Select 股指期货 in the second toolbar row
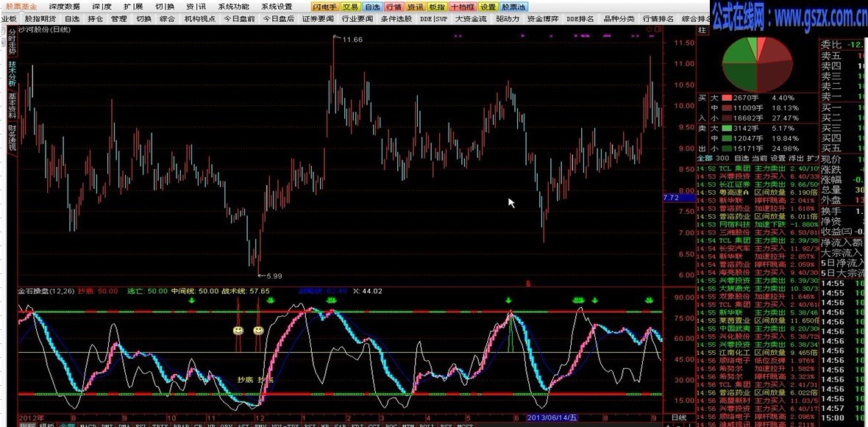 coord(39,19)
